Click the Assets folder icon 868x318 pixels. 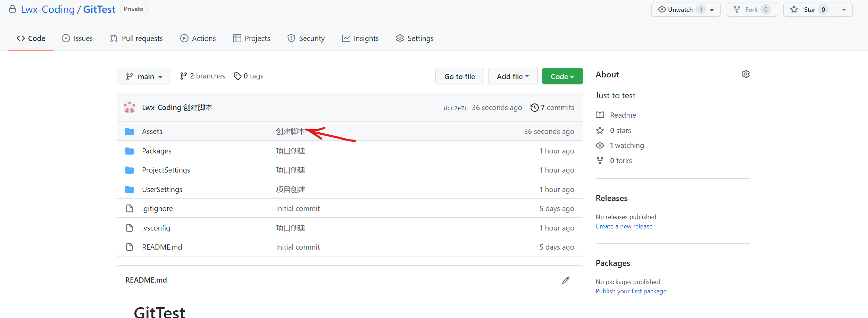tap(130, 131)
